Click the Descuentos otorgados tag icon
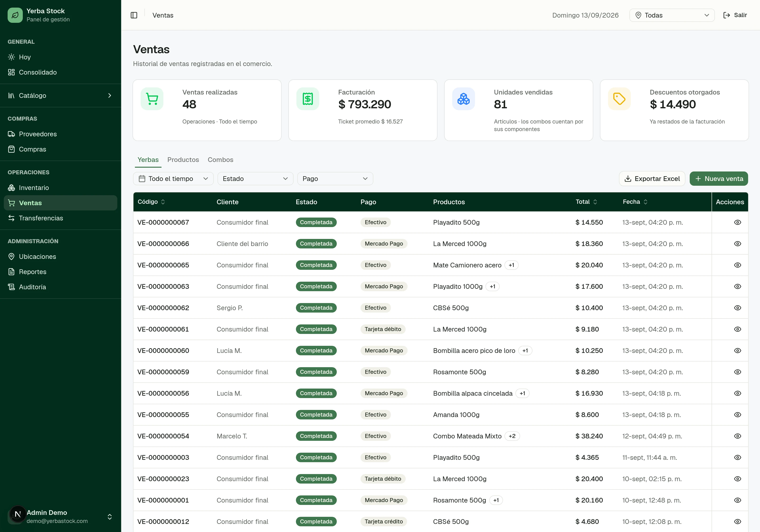This screenshot has width=760, height=532. tap(619, 99)
